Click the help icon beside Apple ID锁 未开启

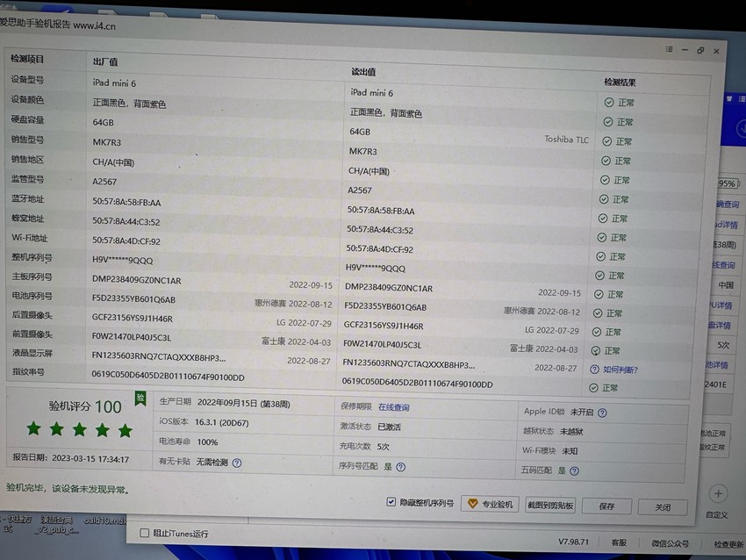(602, 413)
